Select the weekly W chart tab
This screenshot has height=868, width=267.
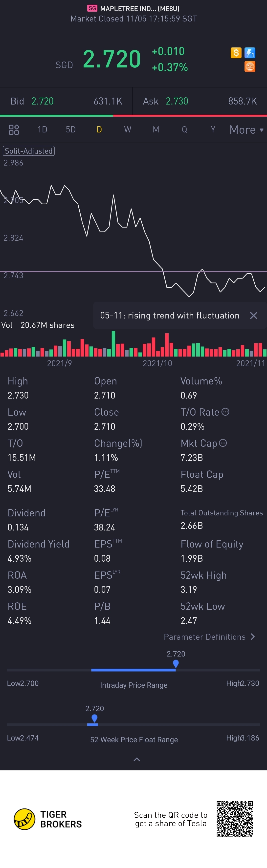tap(127, 130)
